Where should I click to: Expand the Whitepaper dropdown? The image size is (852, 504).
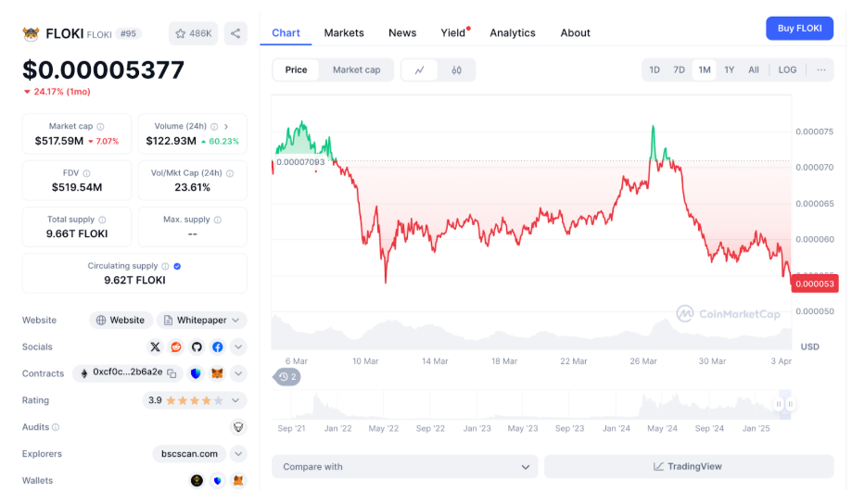click(x=236, y=321)
